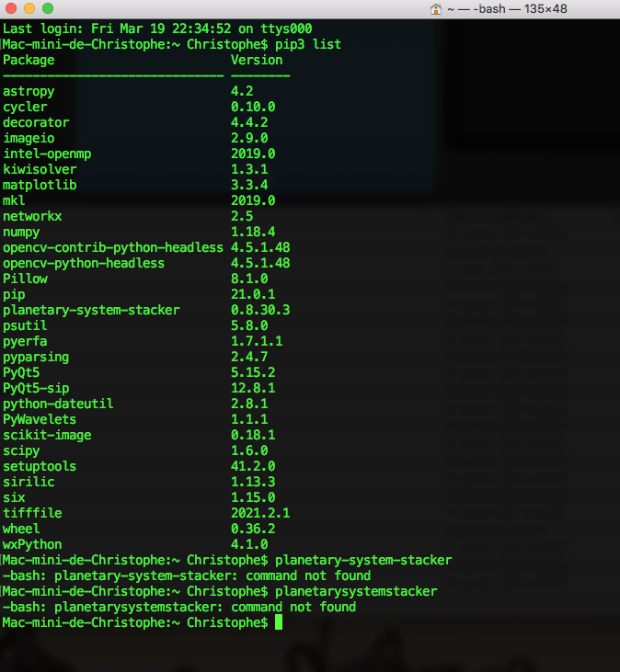
Task: Click version '1.18.4' of numpy
Action: tap(253, 232)
